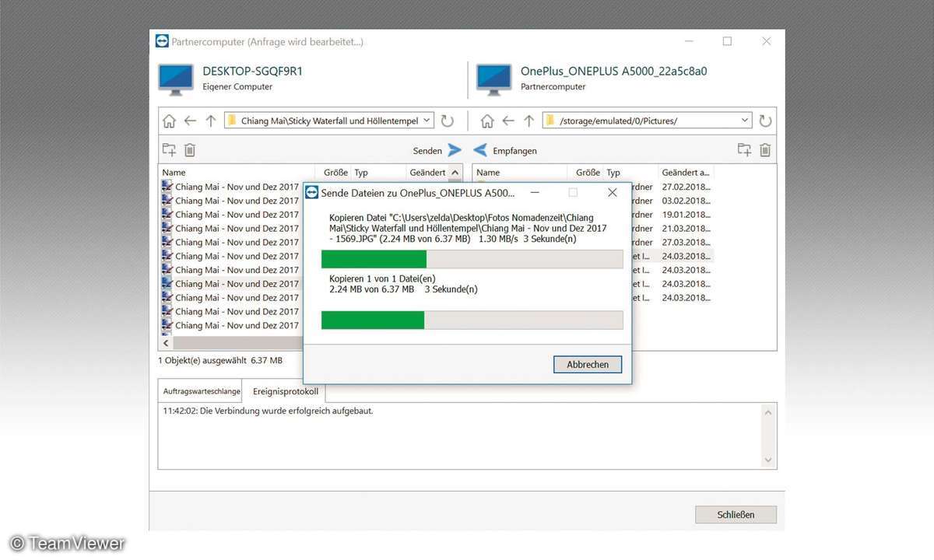The width and height of the screenshot is (934, 560).
Task: Click the 11:42:02 connection log entry
Action: click(268, 411)
